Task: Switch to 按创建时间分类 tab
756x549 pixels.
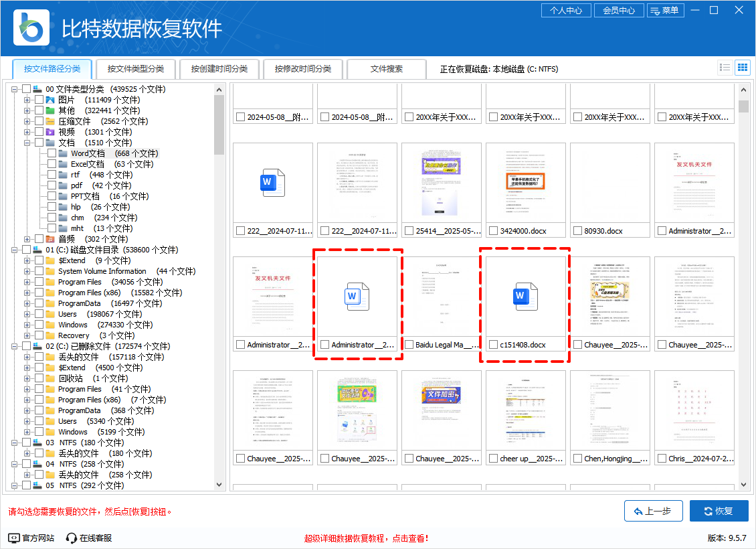Action: point(220,69)
